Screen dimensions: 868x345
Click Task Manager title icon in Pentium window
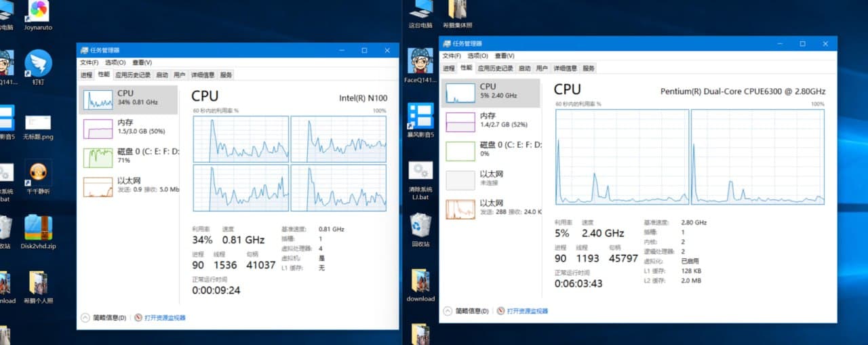click(x=447, y=43)
